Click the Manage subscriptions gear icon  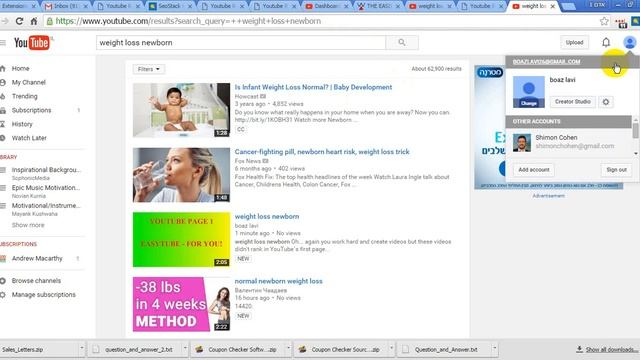click(3, 295)
